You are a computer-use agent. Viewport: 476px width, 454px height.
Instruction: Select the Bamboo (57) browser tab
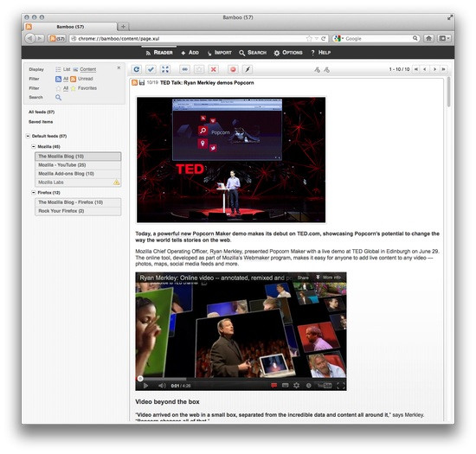(x=70, y=27)
